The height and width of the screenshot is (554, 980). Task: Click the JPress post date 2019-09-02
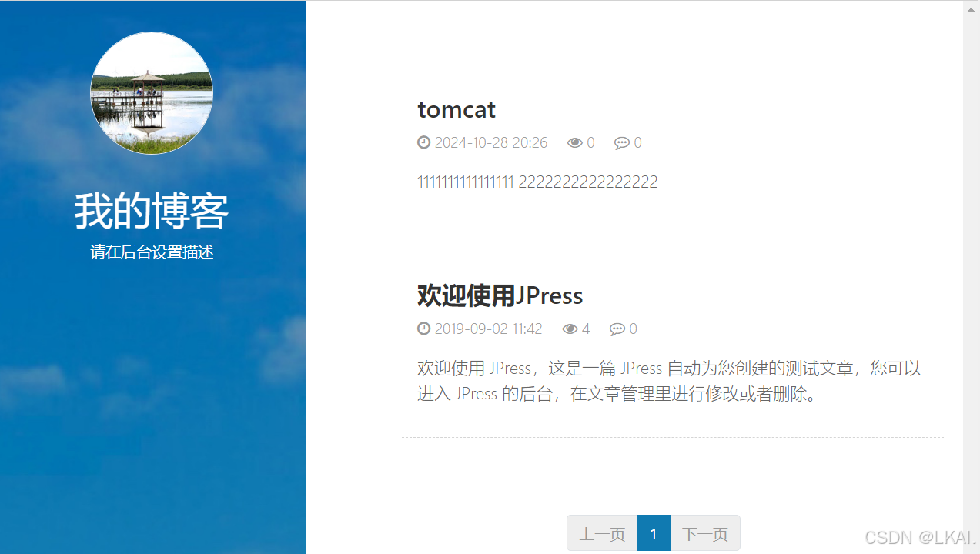tap(489, 329)
